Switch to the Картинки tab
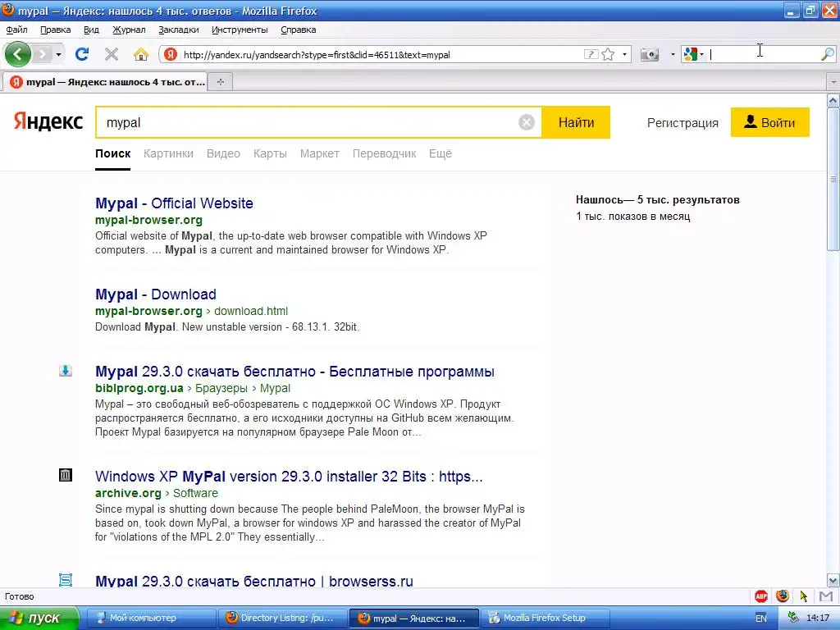This screenshot has width=840, height=630. point(168,153)
